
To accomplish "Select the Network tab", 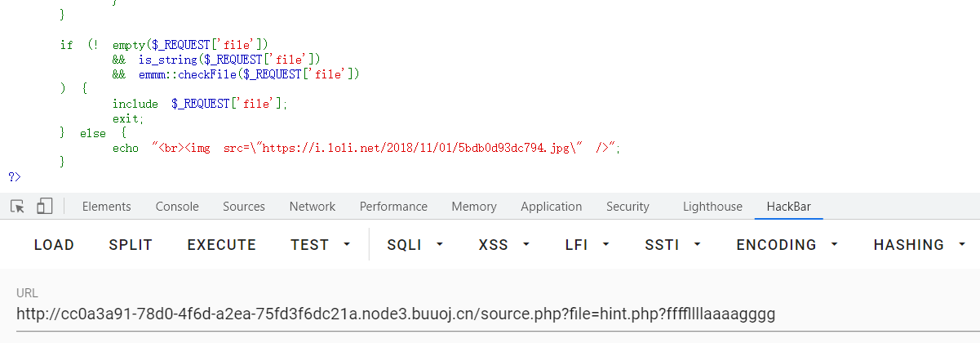I will [313, 207].
